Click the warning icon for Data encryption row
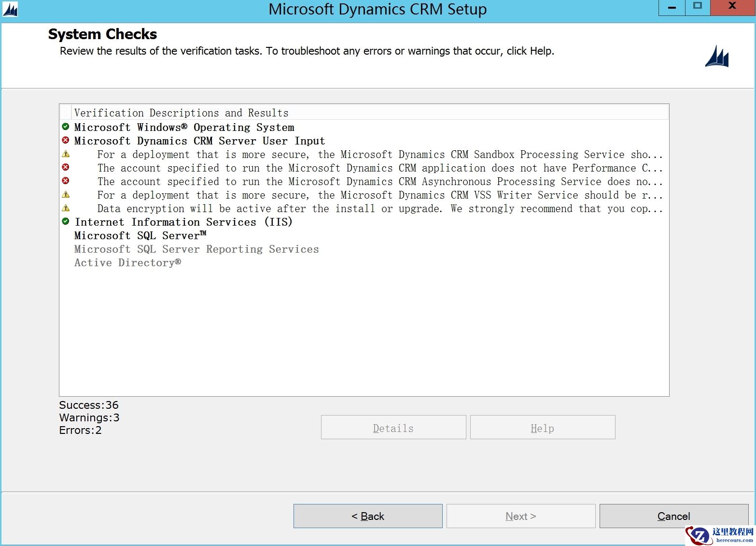 tap(66, 208)
